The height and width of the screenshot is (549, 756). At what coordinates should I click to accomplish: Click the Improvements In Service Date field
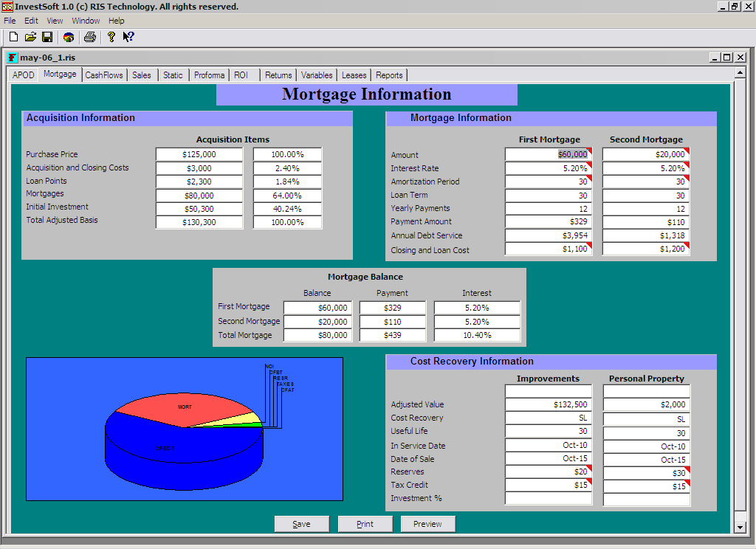(549, 445)
